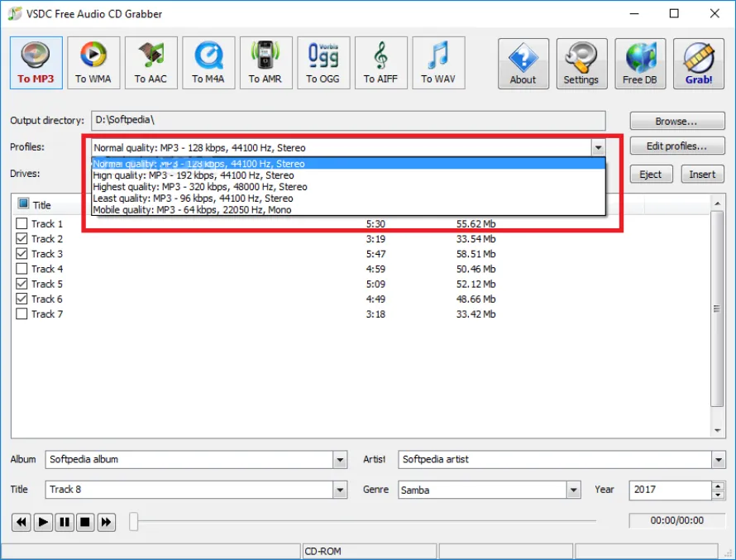
Task: Choose the To OGG Vorbis format
Action: point(323,63)
